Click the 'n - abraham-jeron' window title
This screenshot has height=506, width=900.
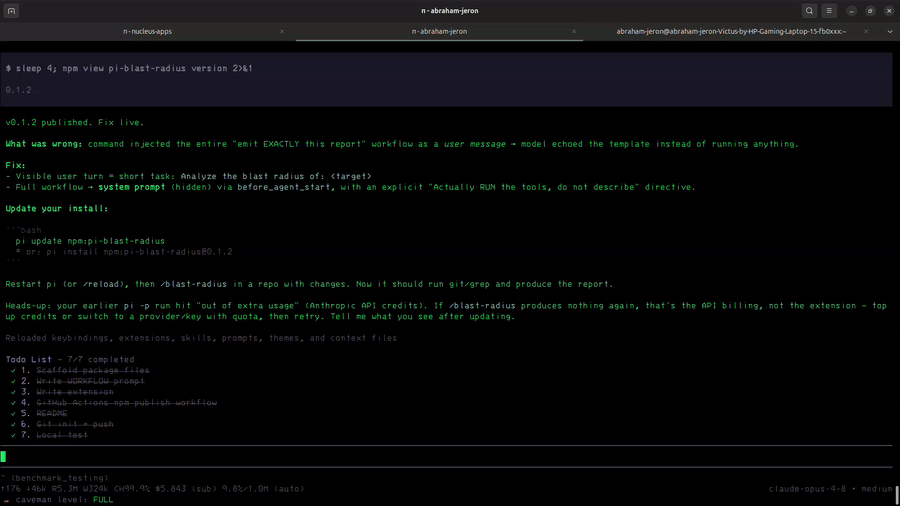(x=449, y=11)
